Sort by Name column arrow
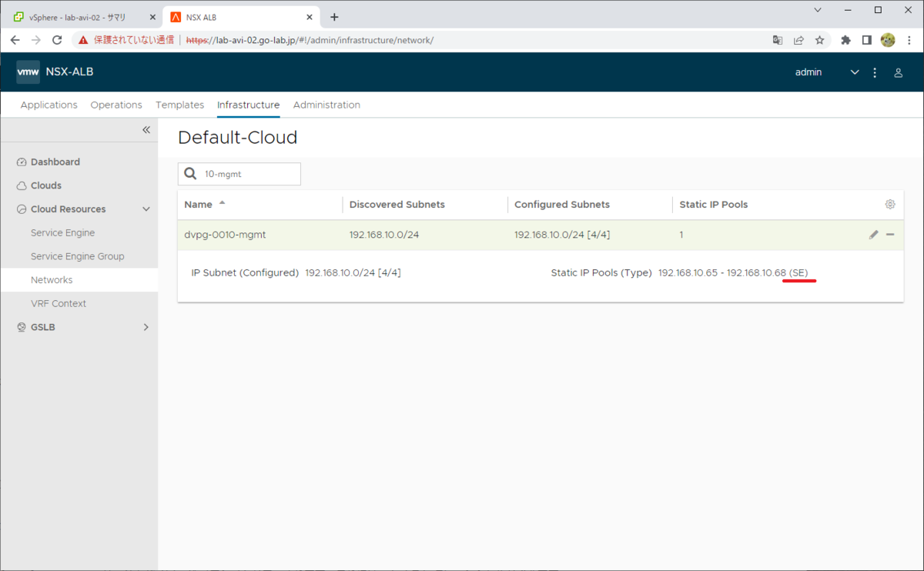This screenshot has height=571, width=924. 223,203
